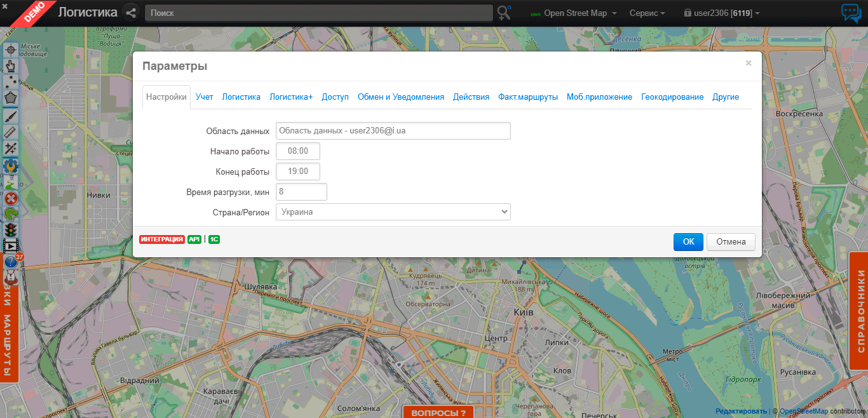Select the polygon drawing tool
This screenshot has width=868, height=418.
click(11, 98)
